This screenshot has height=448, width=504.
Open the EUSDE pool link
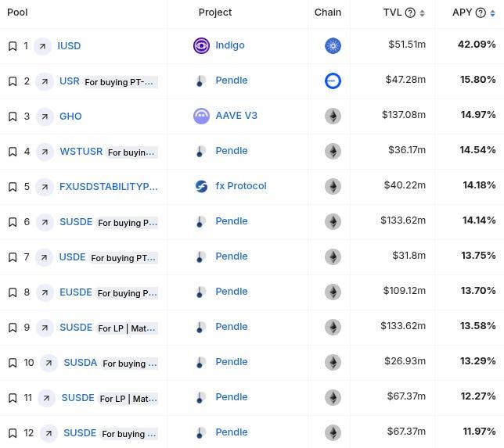[76, 292]
